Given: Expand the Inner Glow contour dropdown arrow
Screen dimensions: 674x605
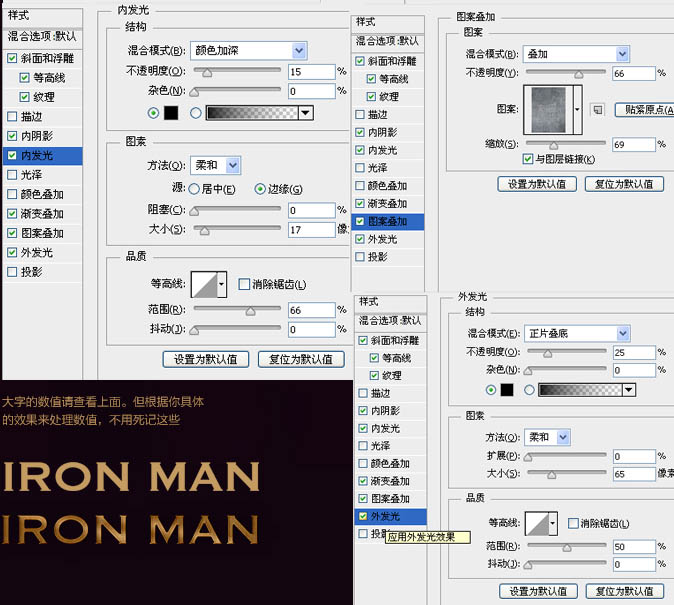Looking at the screenshot, I should click(222, 284).
